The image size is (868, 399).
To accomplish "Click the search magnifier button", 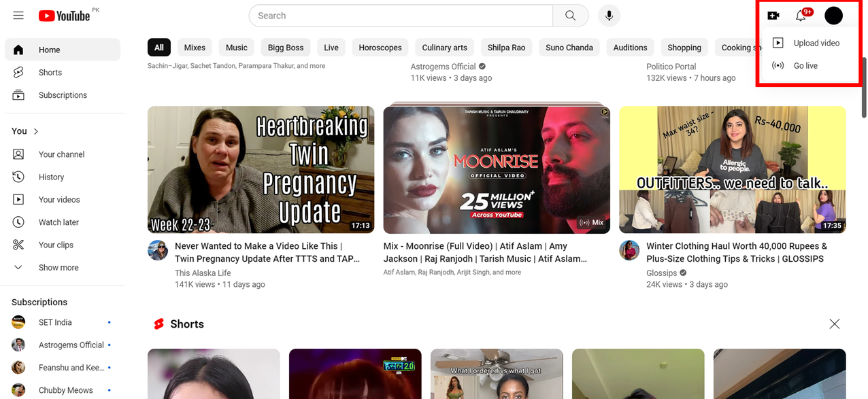I will pyautogui.click(x=570, y=16).
